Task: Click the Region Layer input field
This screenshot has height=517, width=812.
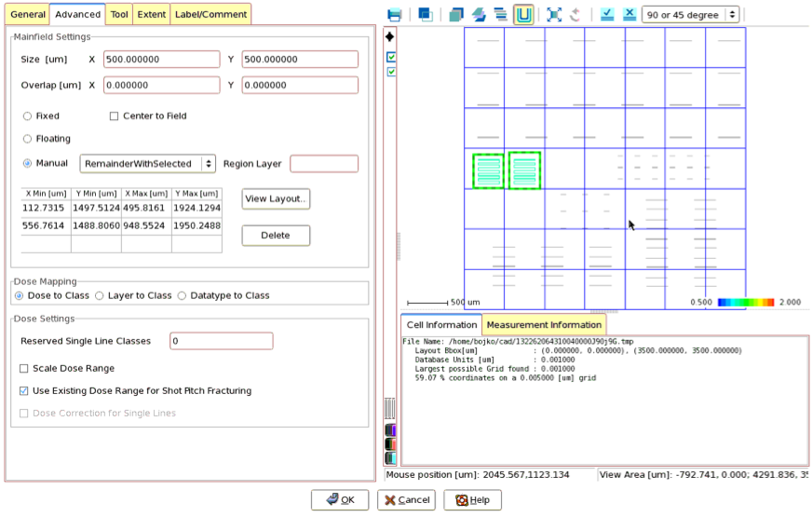Action: [324, 164]
